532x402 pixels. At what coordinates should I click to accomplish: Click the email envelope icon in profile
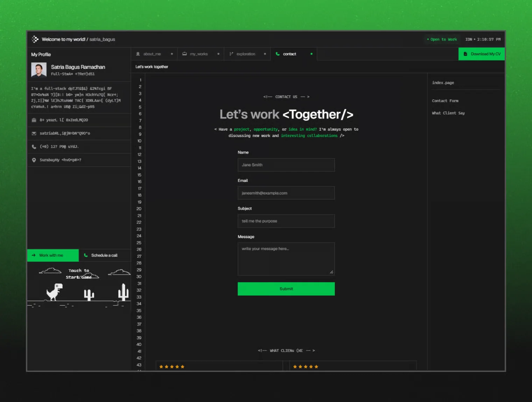(34, 133)
